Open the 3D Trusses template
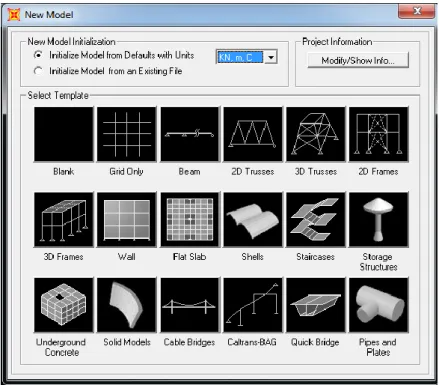The width and height of the screenshot is (439, 385). pyautogui.click(x=316, y=134)
